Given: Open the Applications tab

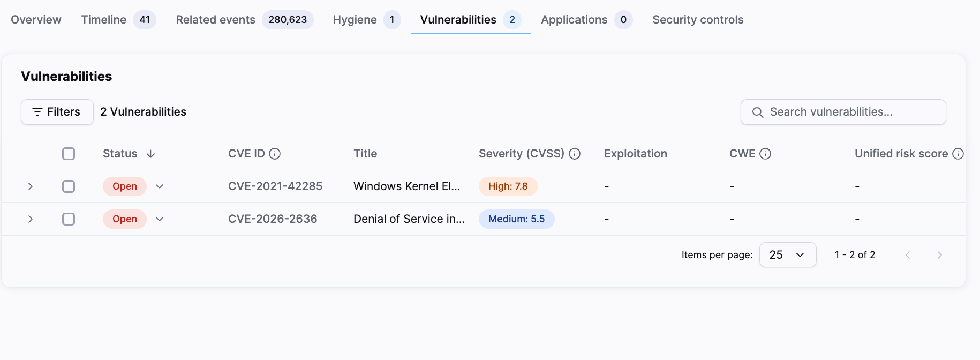Looking at the screenshot, I should (587, 20).
